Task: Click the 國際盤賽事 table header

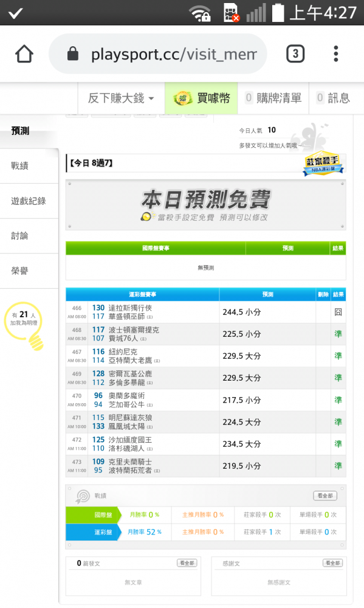Action: click(156, 248)
